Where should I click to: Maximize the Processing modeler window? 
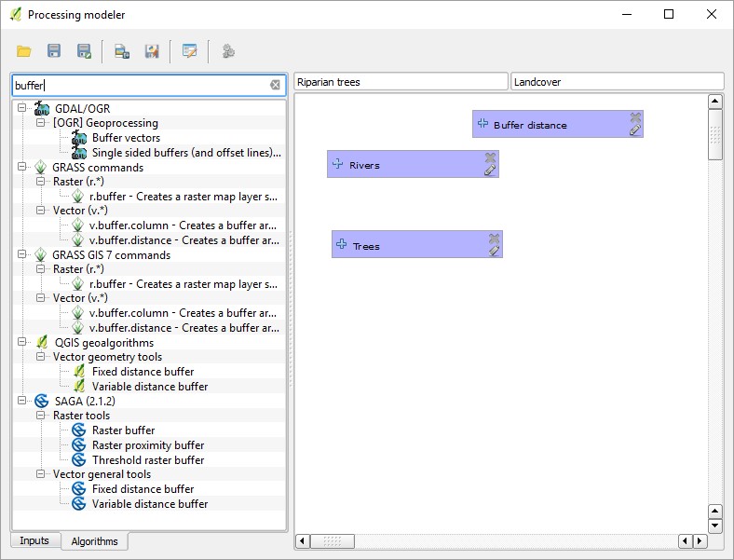[x=669, y=14]
